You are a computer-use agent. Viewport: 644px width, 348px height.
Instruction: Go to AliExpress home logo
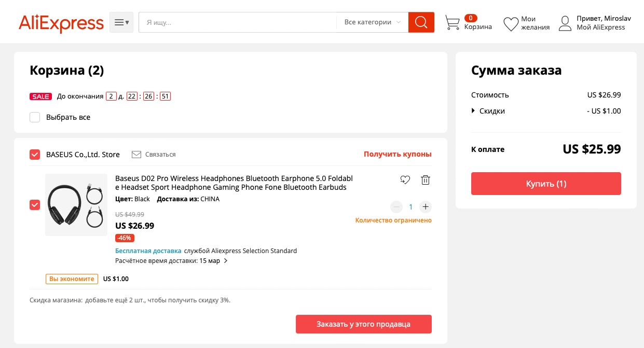tap(61, 23)
